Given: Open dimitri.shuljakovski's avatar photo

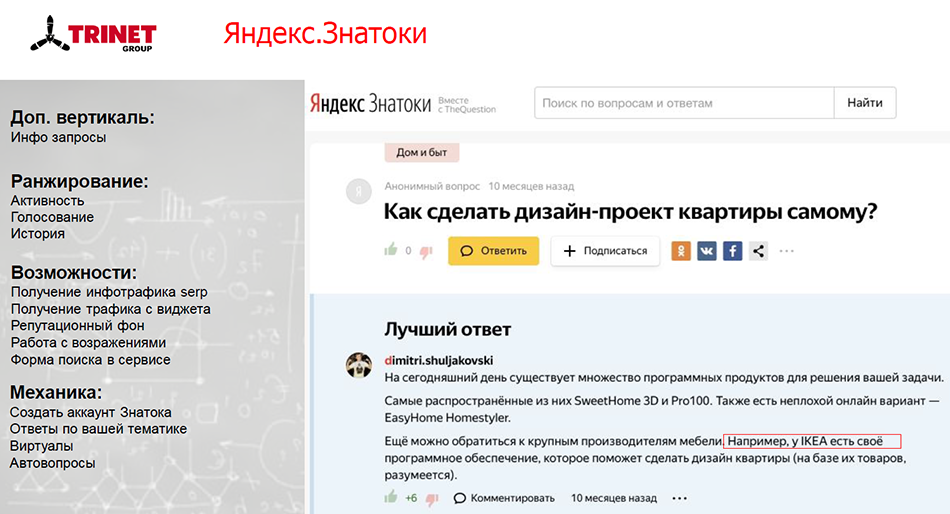Looking at the screenshot, I should [359, 365].
